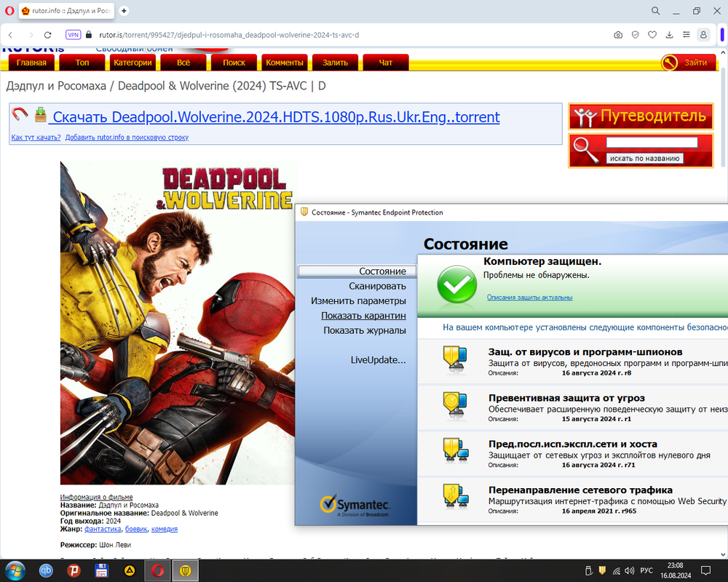Open PowerPoint from the taskbar
Viewport: 728px width, 582px height.
tap(74, 570)
